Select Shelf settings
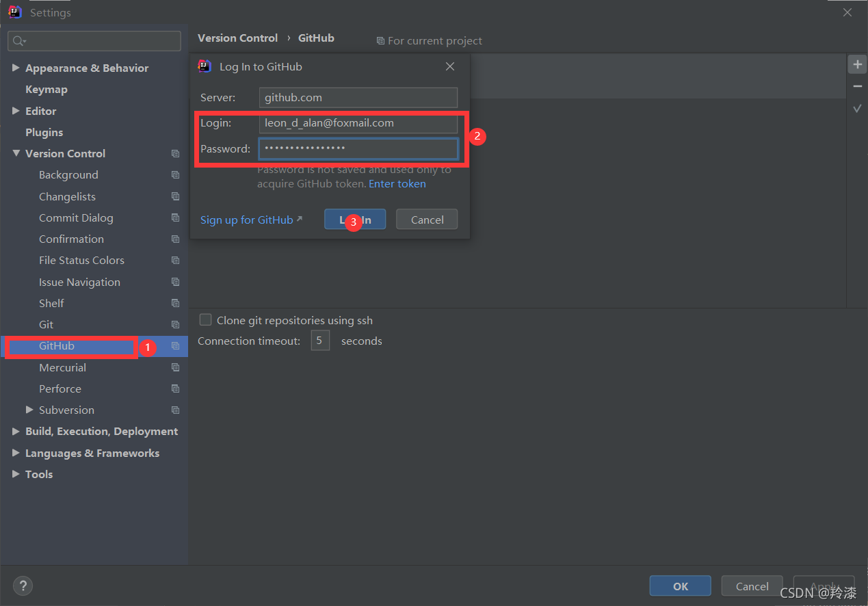The image size is (868, 606). tap(51, 303)
